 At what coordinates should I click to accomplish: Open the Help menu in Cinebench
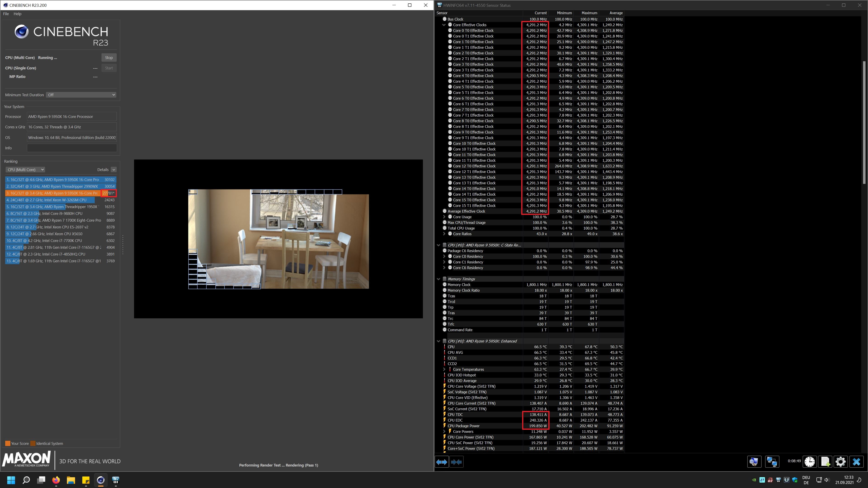[18, 14]
